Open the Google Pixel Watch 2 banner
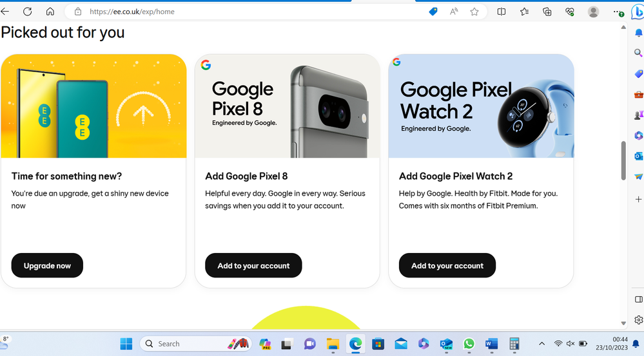 pos(481,106)
